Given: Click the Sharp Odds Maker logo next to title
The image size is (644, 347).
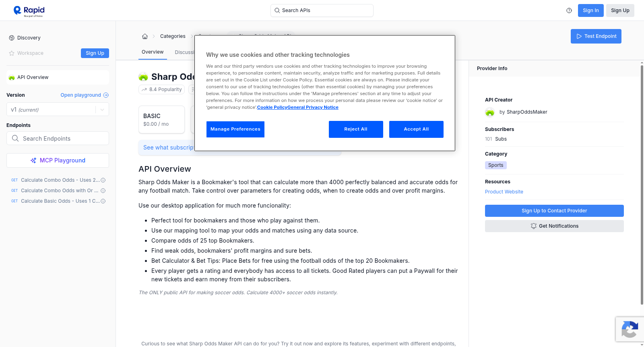Looking at the screenshot, I should coord(143,77).
